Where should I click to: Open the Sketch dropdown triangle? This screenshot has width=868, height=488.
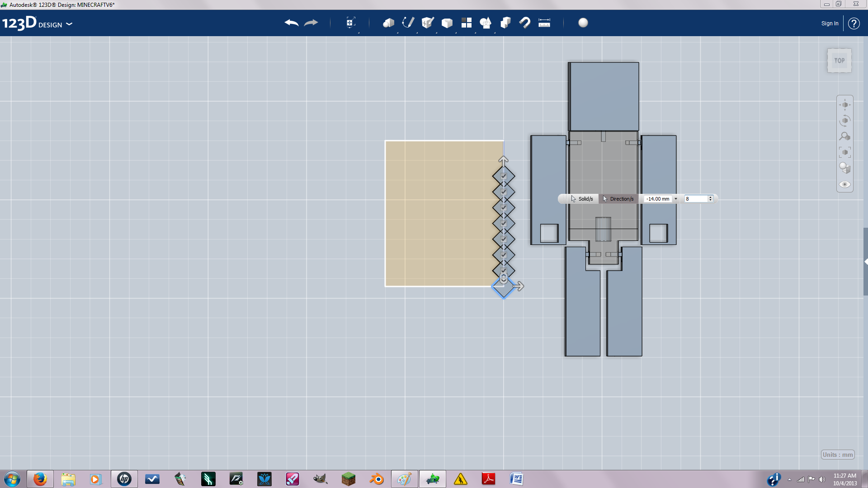click(417, 33)
